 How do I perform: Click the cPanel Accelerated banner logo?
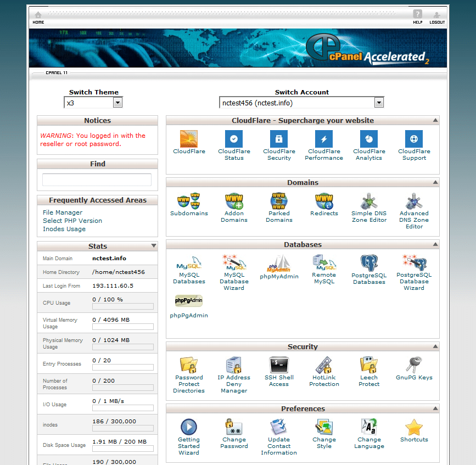pyautogui.click(x=367, y=49)
